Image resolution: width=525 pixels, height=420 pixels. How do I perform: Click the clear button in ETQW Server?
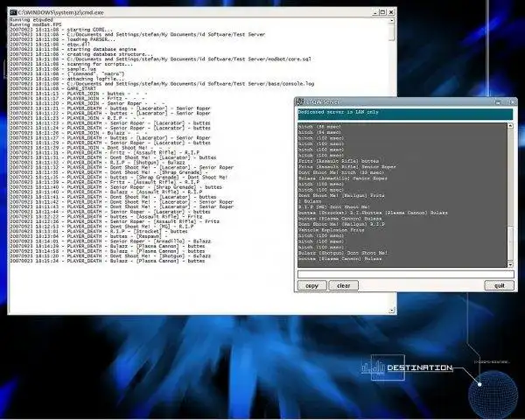coord(344,286)
